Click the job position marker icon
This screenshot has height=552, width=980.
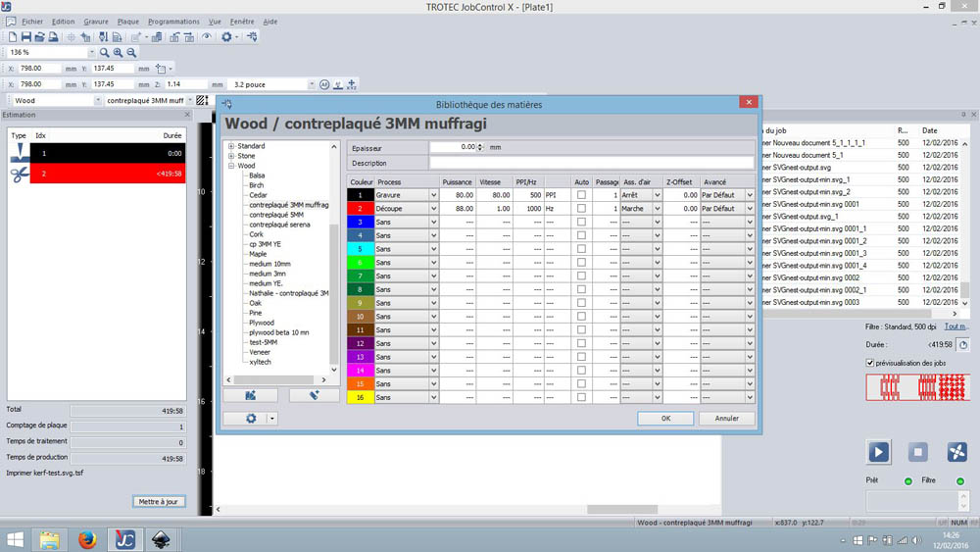click(161, 68)
